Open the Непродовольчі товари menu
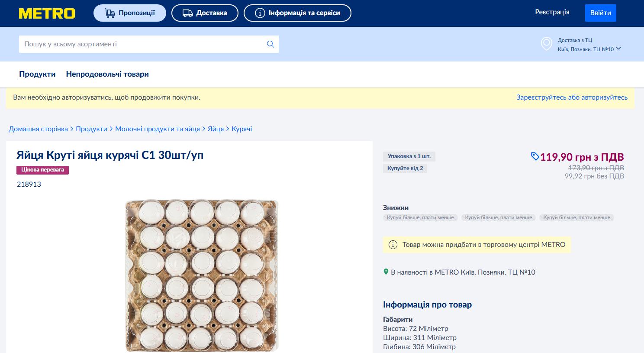 tap(107, 74)
